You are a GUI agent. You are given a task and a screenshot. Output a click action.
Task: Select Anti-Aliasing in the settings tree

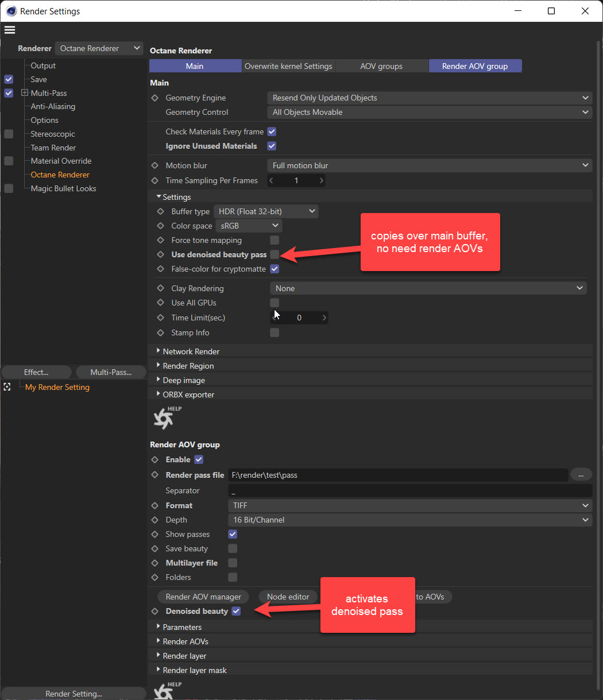(53, 107)
